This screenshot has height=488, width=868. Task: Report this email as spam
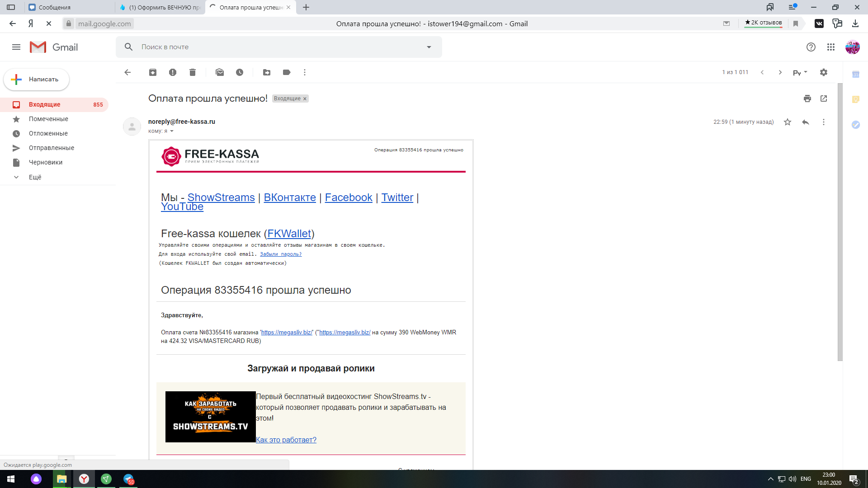click(x=173, y=72)
